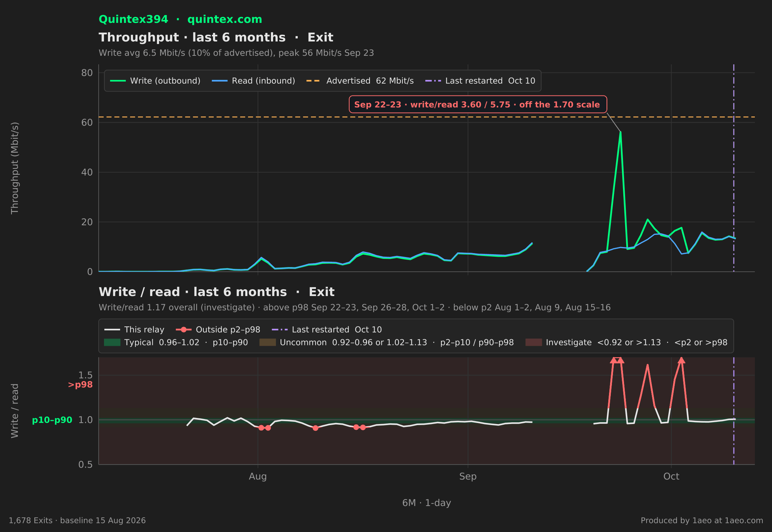Click the Write / read last 6 months title

click(x=217, y=292)
